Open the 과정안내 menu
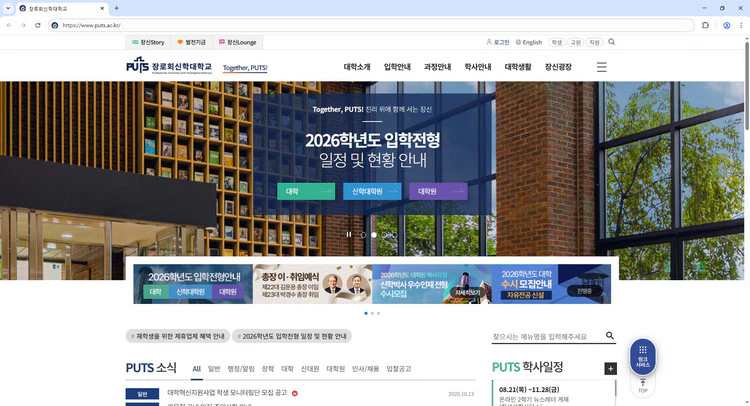 [x=437, y=67]
